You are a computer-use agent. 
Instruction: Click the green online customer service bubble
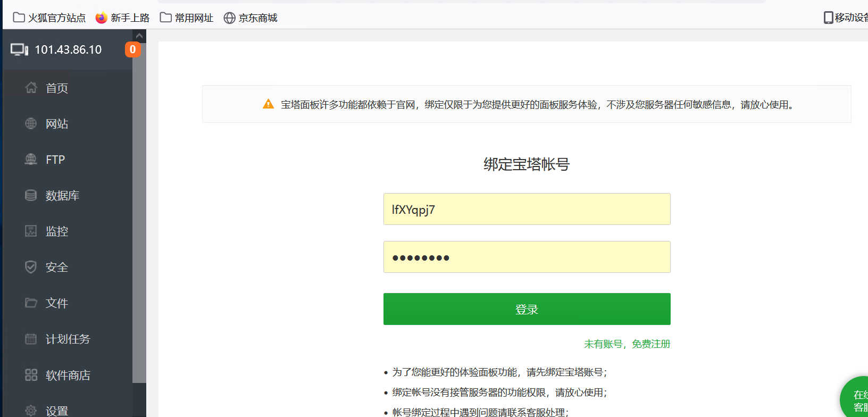tap(855, 397)
